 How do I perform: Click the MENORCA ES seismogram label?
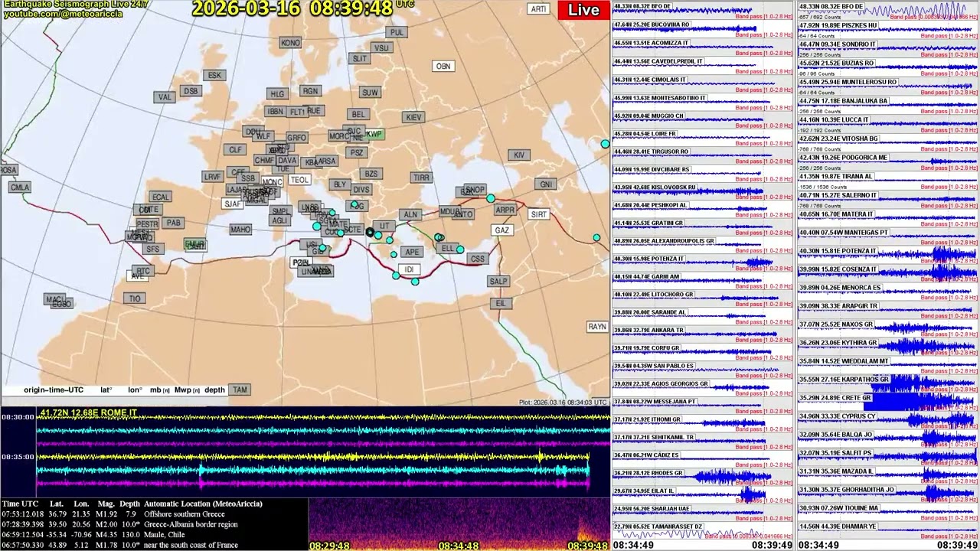click(840, 288)
